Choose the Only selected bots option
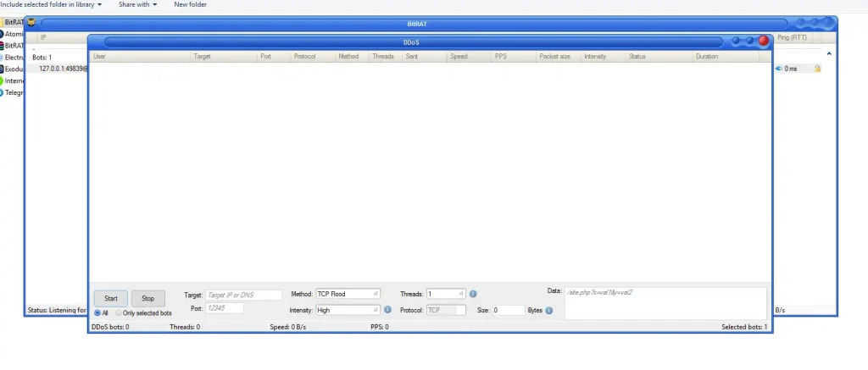This screenshot has height=370, width=868. pos(119,313)
